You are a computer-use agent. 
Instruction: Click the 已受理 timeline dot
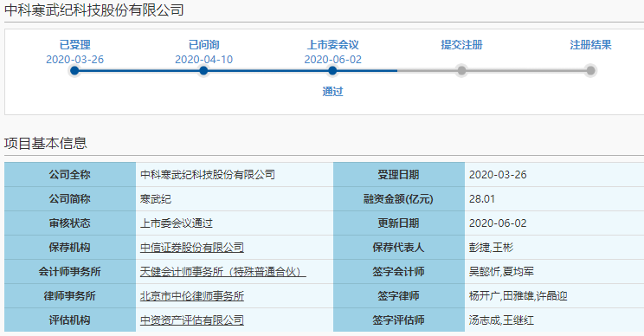tap(74, 71)
